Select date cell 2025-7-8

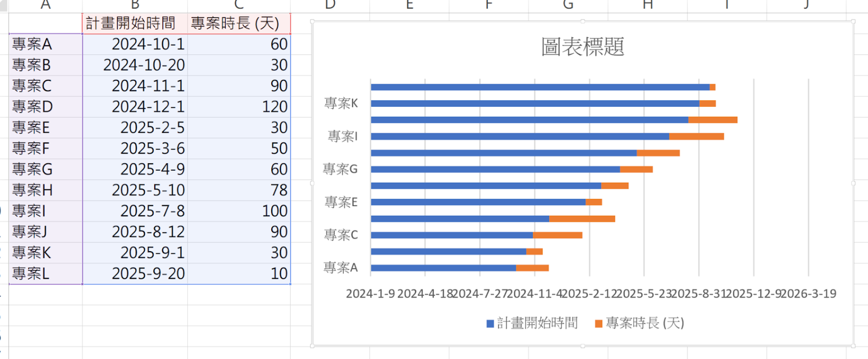click(x=135, y=211)
